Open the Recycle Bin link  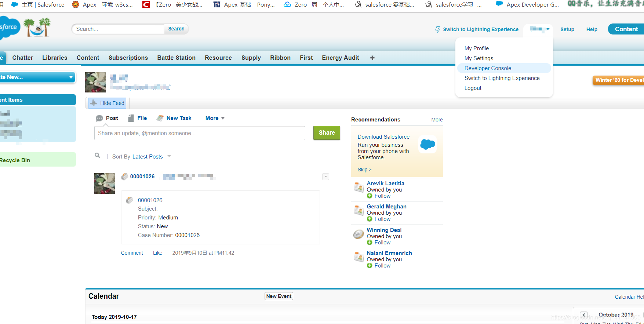[15, 160]
